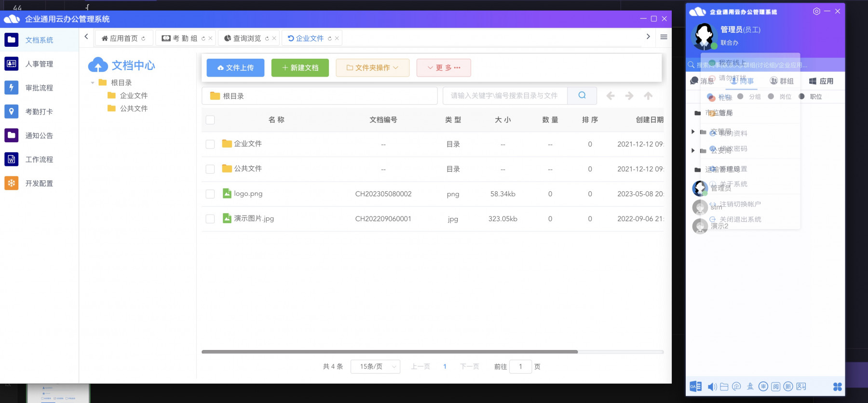Image resolution: width=868 pixels, height=403 pixels.
Task: Click the keyword search input for files
Action: click(x=505, y=95)
